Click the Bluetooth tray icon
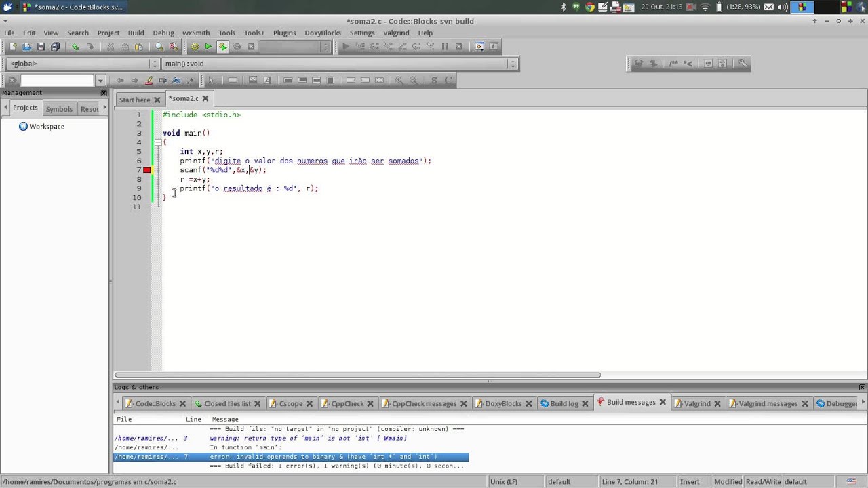 (564, 7)
